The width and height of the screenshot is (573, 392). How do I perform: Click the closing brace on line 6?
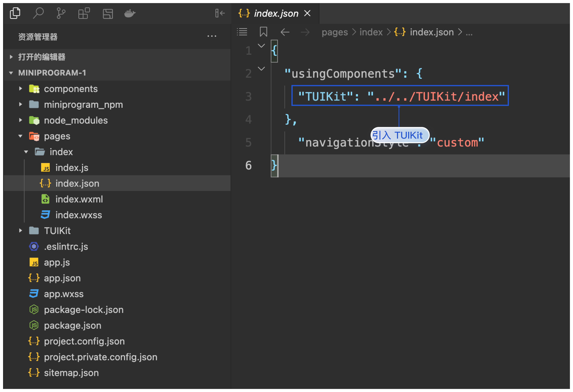pos(274,165)
